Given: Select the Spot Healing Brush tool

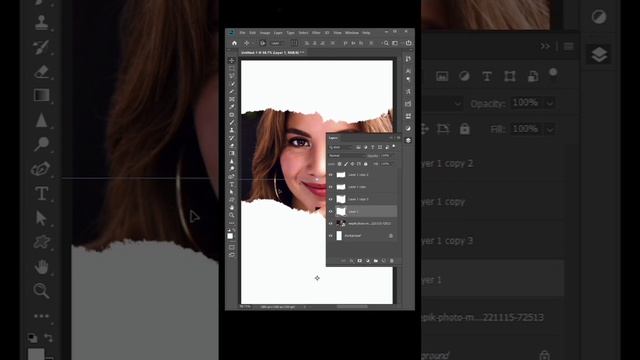Looking at the screenshot, I should (x=231, y=114).
